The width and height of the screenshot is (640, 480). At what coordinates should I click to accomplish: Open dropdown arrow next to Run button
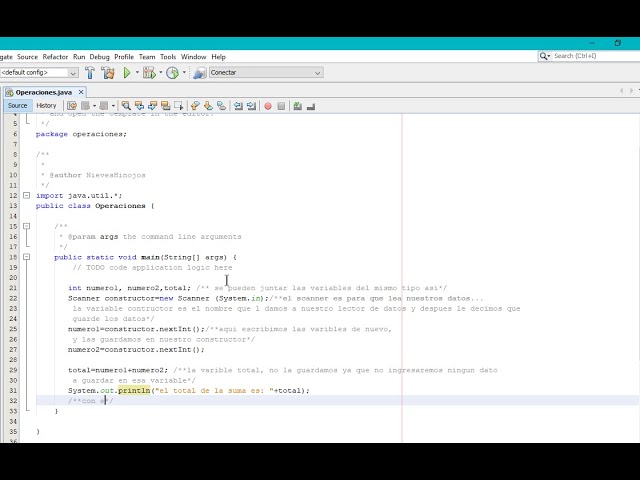[137, 73]
